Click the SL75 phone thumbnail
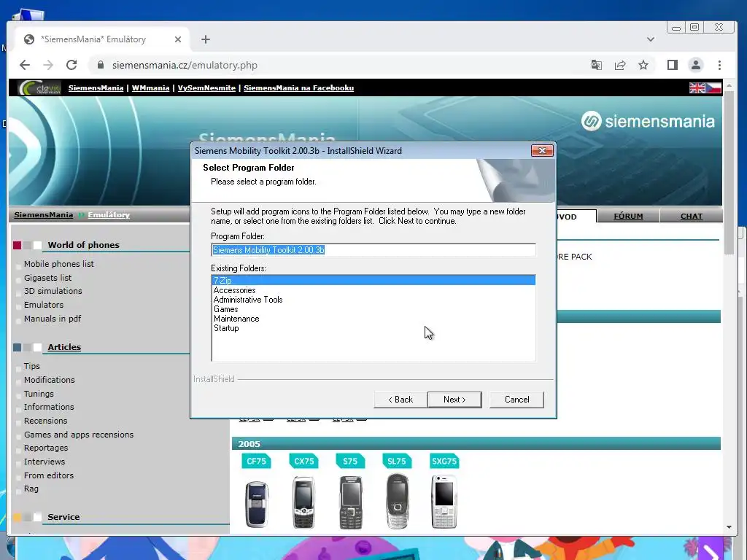This screenshot has width=747, height=560. pyautogui.click(x=398, y=502)
